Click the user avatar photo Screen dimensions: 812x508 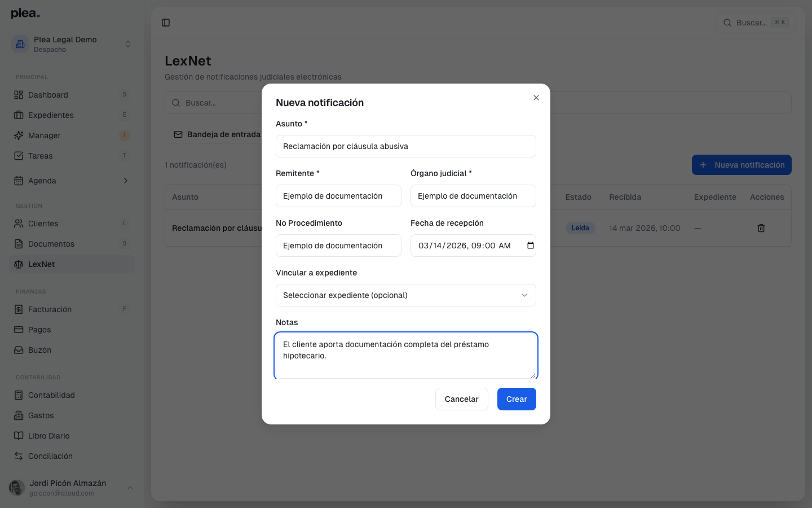(x=17, y=488)
